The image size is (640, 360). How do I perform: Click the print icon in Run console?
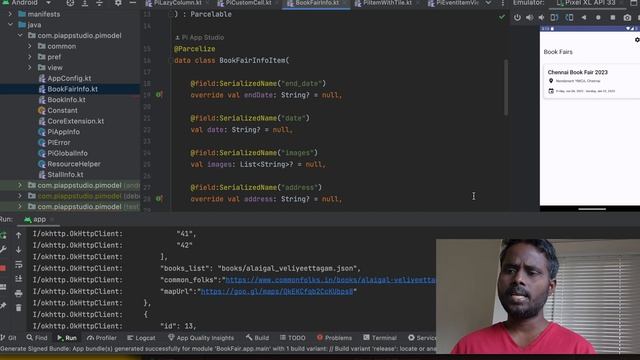coord(18,293)
